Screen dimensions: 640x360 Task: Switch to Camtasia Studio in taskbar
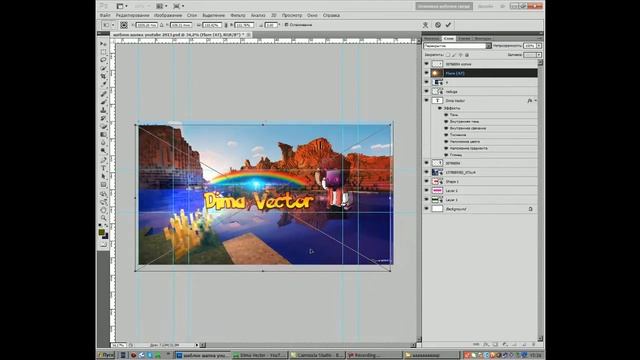[x=317, y=355]
